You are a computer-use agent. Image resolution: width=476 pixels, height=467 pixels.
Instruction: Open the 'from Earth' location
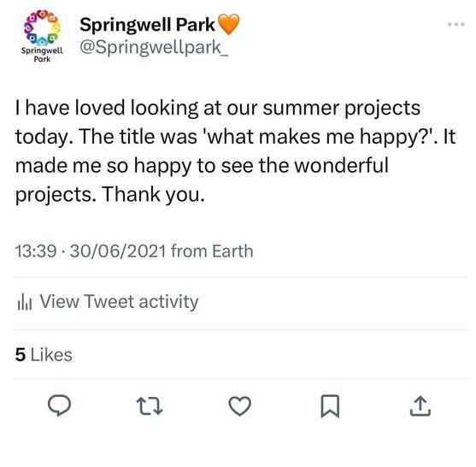[212, 251]
